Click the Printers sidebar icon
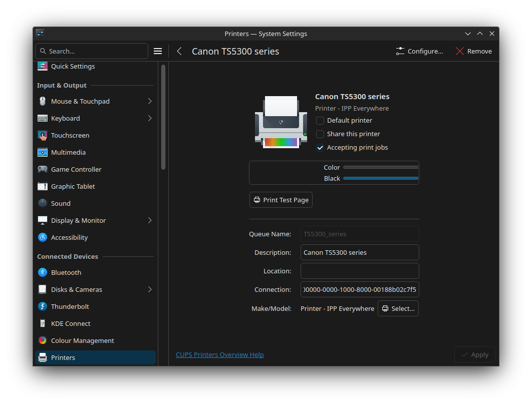The width and height of the screenshot is (532, 405). point(43,357)
